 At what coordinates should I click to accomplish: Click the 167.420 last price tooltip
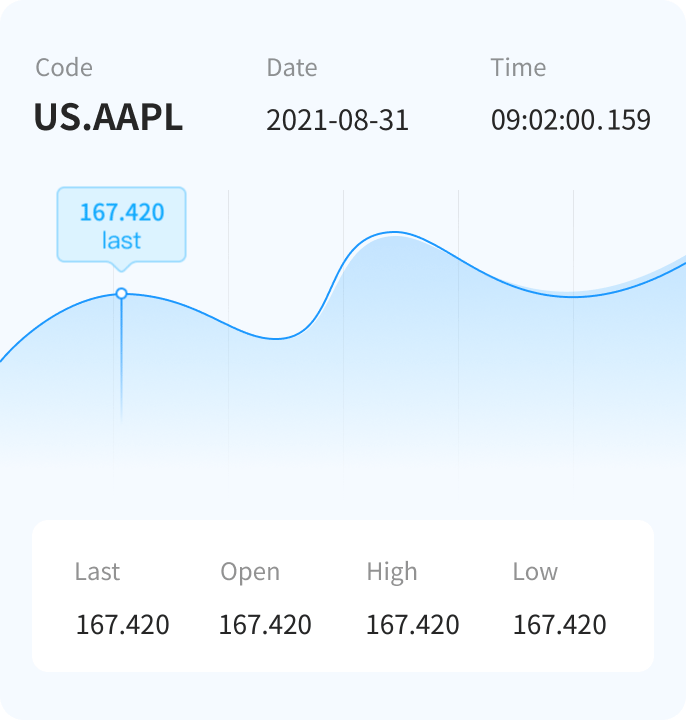coord(121,225)
